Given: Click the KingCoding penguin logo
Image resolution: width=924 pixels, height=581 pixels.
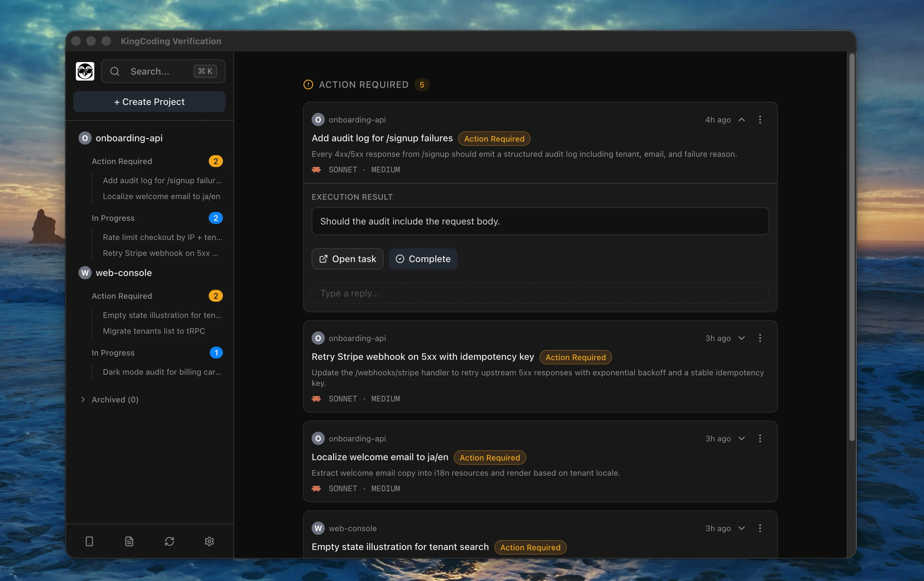Looking at the screenshot, I should (84, 71).
